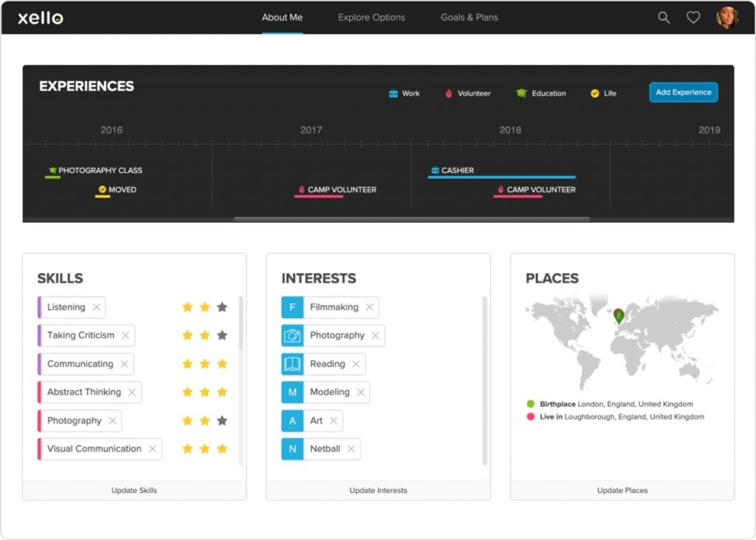Click the timeline horizontal scrollbar
756x540 pixels.
411,219
